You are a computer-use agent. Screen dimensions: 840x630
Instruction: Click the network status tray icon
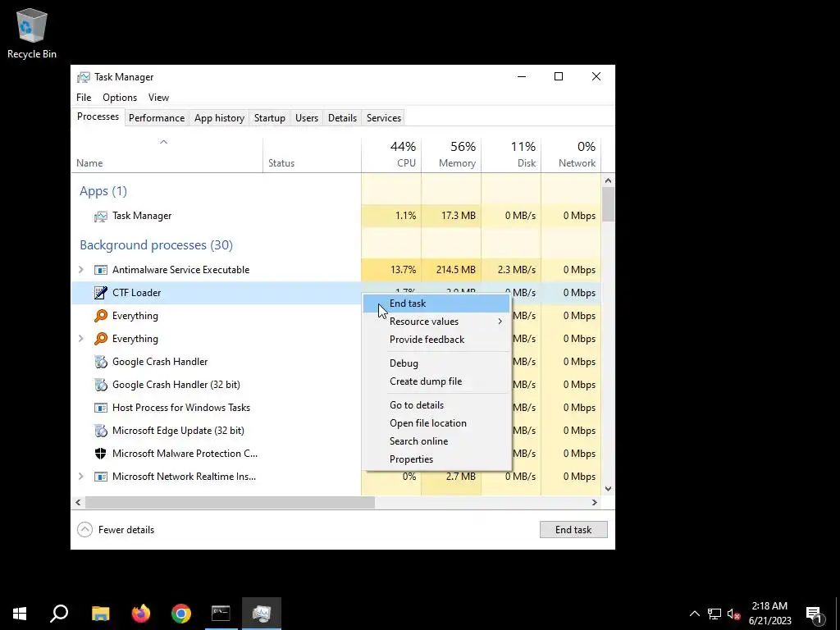click(714, 614)
